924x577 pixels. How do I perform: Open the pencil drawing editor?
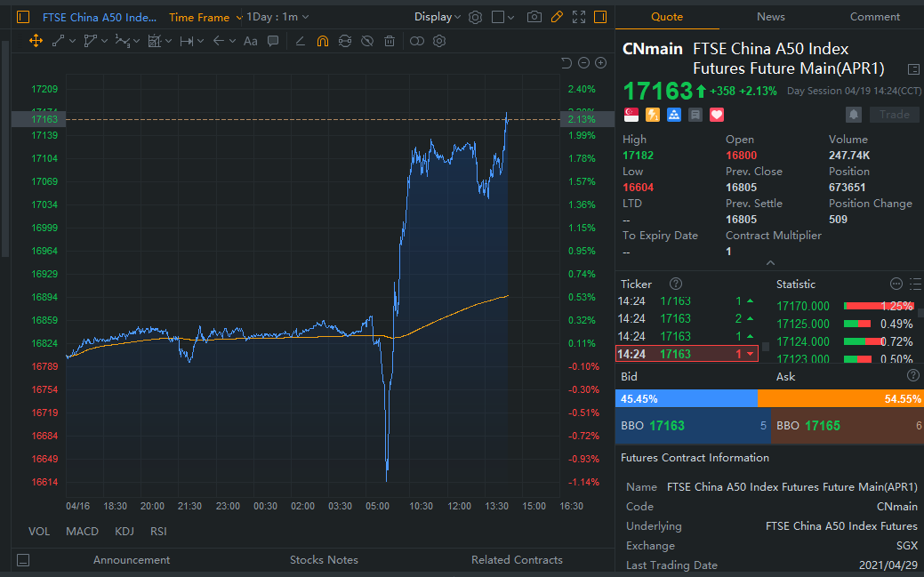click(558, 17)
